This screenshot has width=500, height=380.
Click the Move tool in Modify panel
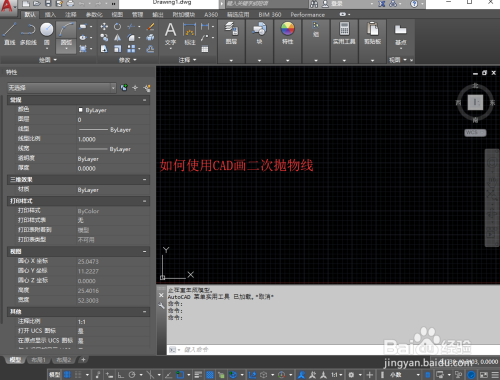pos(104,27)
